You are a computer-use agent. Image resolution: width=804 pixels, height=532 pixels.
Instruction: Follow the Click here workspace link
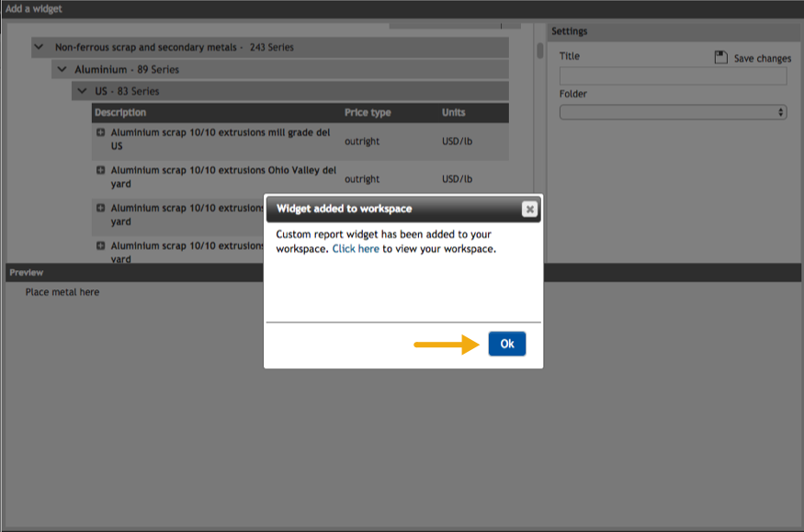(356, 249)
